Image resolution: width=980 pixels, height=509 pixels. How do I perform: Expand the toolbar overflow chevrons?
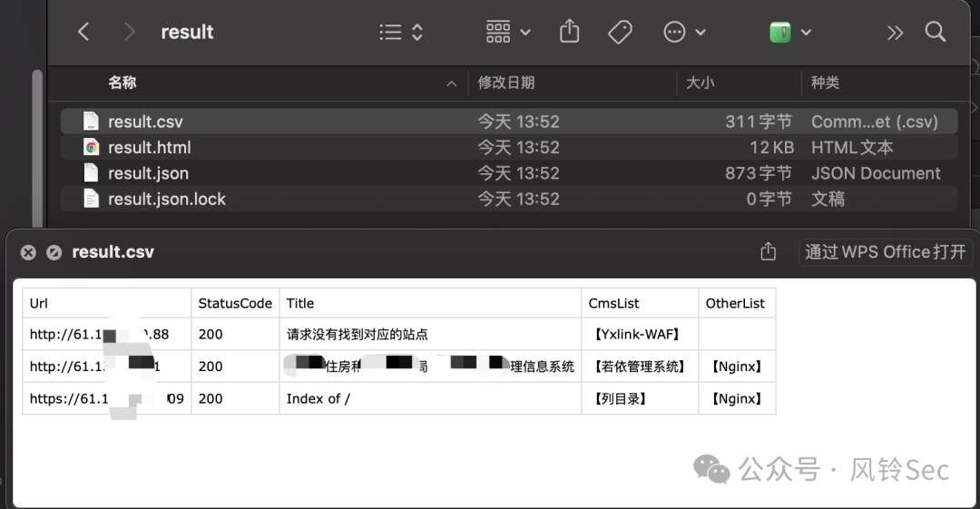[x=895, y=33]
